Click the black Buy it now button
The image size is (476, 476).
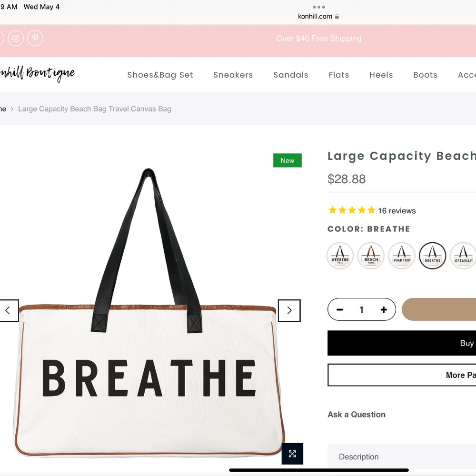(402, 343)
